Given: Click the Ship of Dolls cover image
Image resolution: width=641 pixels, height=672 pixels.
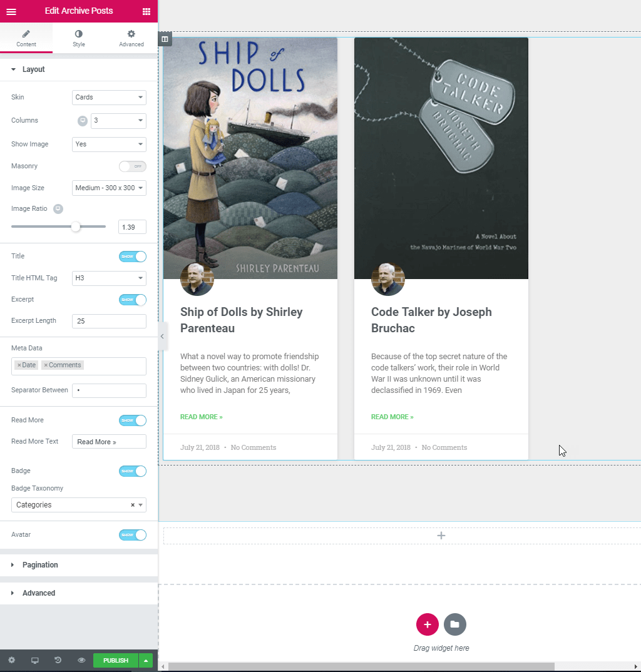Looking at the screenshot, I should [x=250, y=158].
